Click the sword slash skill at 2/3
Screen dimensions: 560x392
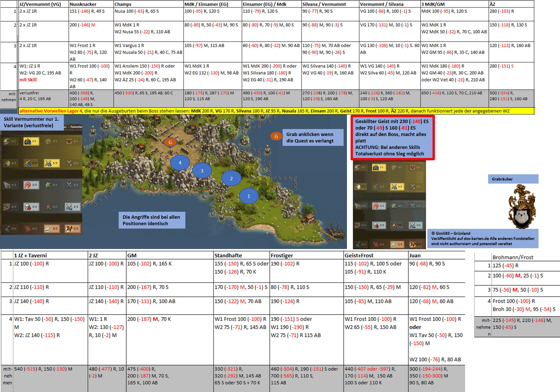click(x=360, y=186)
